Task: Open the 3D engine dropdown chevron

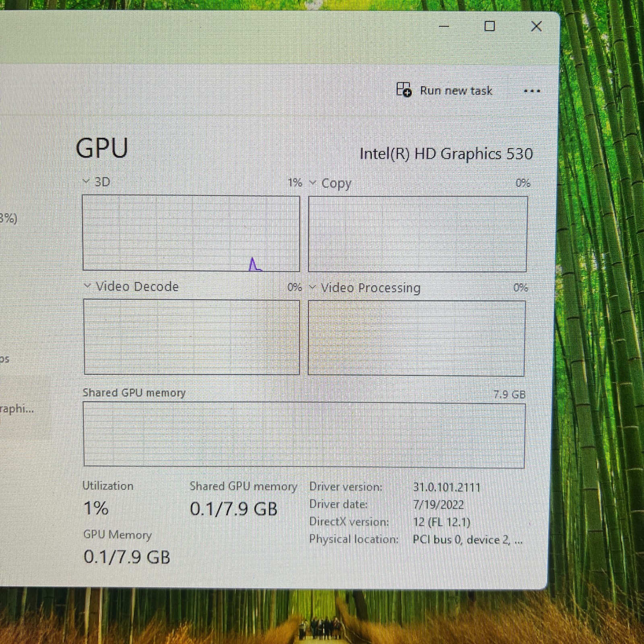Action: (x=86, y=182)
